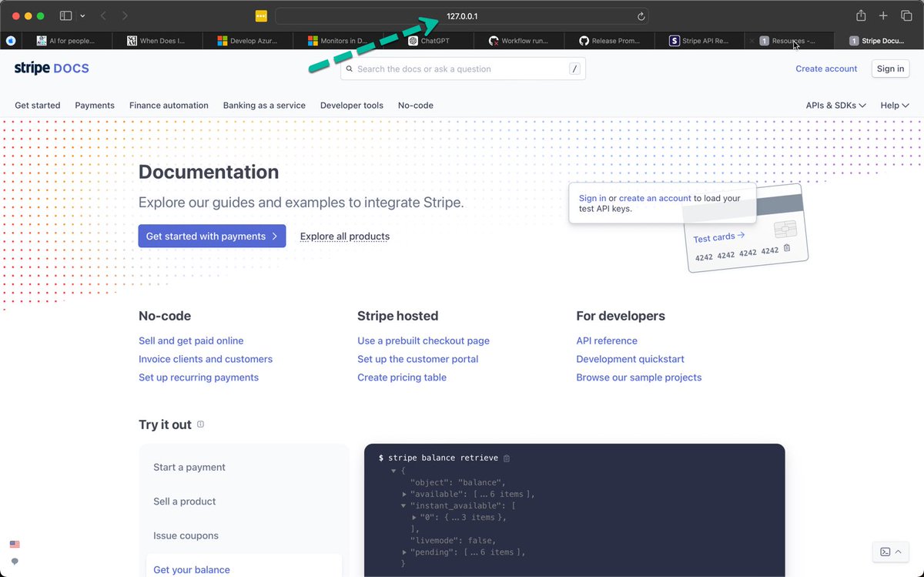Viewport: 924px width, 577px height.
Task: Switch to the When Does I... tab
Action: (157, 41)
